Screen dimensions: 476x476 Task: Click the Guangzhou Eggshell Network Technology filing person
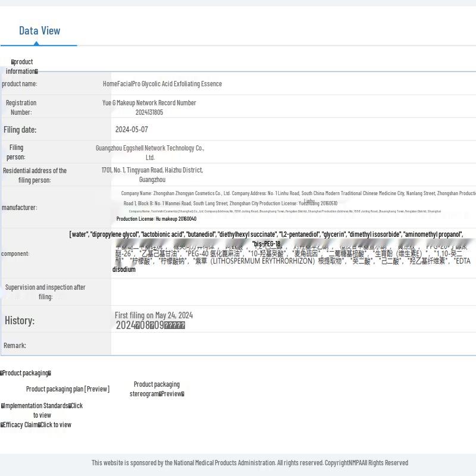(150, 152)
